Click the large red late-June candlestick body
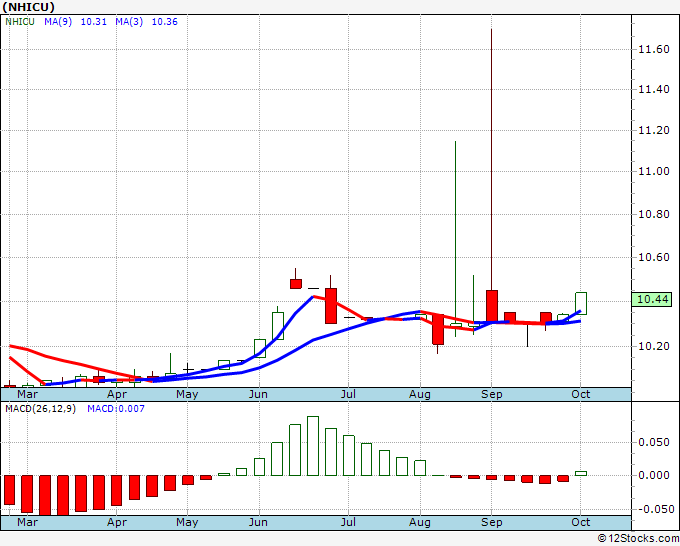This screenshot has height=546, width=680. 331,306
